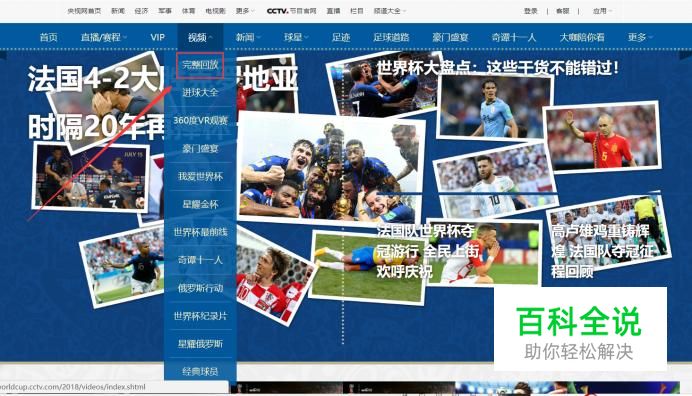Screen dimensions: 692x396
Task: Open the 足迹 navigation tab
Action: point(341,37)
